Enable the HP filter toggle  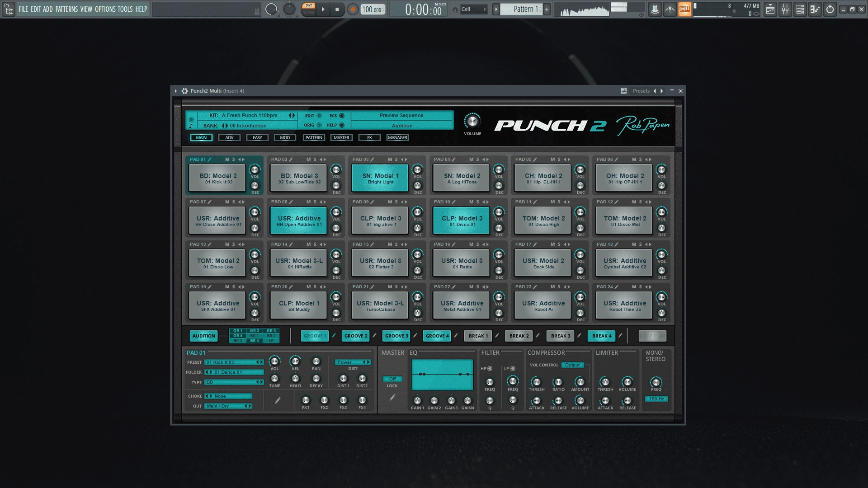[490, 369]
